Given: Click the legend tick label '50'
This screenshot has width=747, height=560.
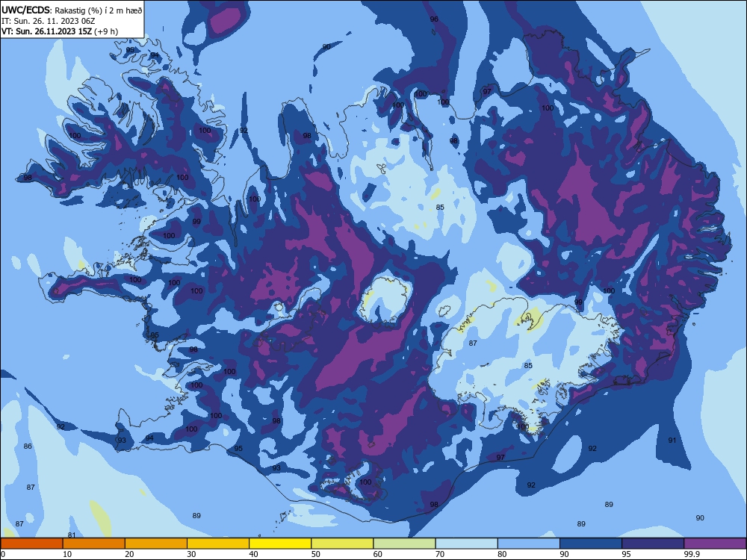Looking at the screenshot, I should [316, 554].
